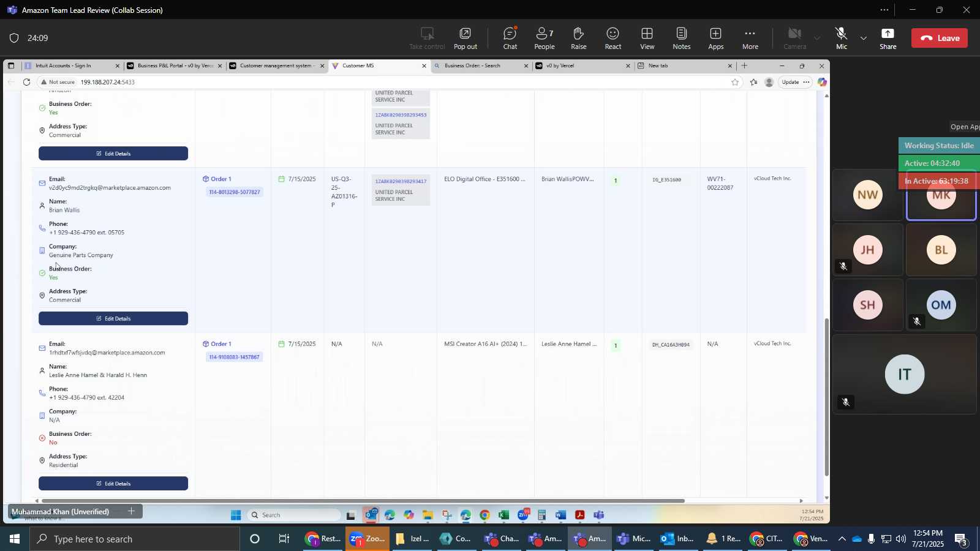Image resolution: width=980 pixels, height=551 pixels.
Task: Click the horizontal table scrollbar
Action: [363, 501]
